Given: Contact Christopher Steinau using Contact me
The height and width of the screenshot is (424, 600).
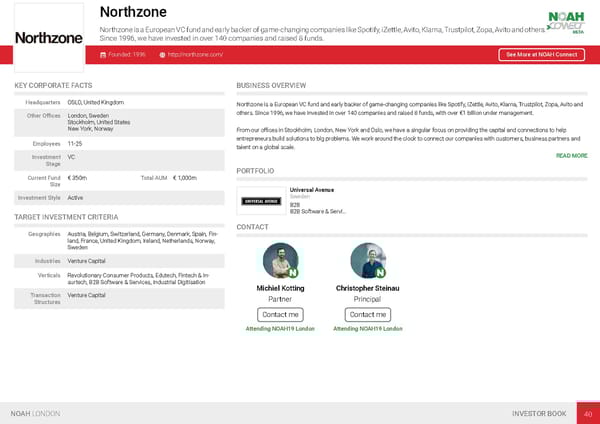Looking at the screenshot, I should (x=367, y=314).
